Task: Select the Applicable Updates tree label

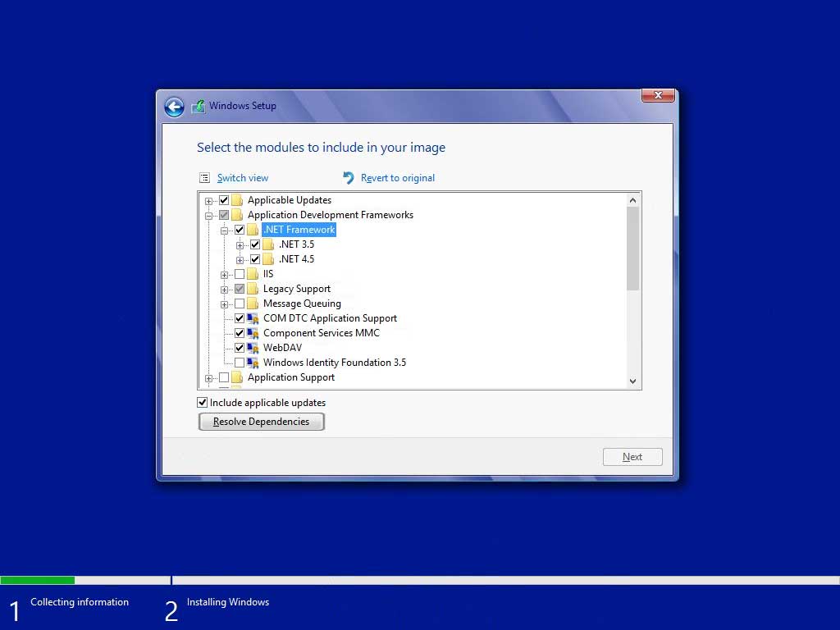Action: pos(290,200)
